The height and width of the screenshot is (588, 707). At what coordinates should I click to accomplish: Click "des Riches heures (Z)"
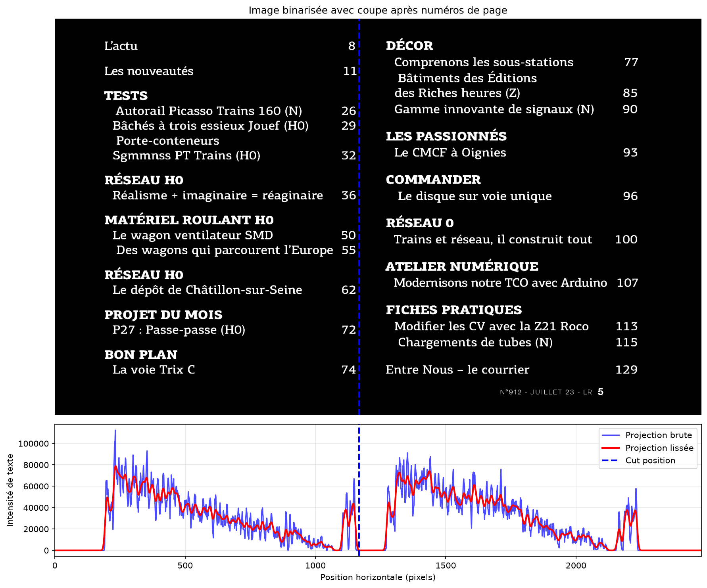click(457, 93)
